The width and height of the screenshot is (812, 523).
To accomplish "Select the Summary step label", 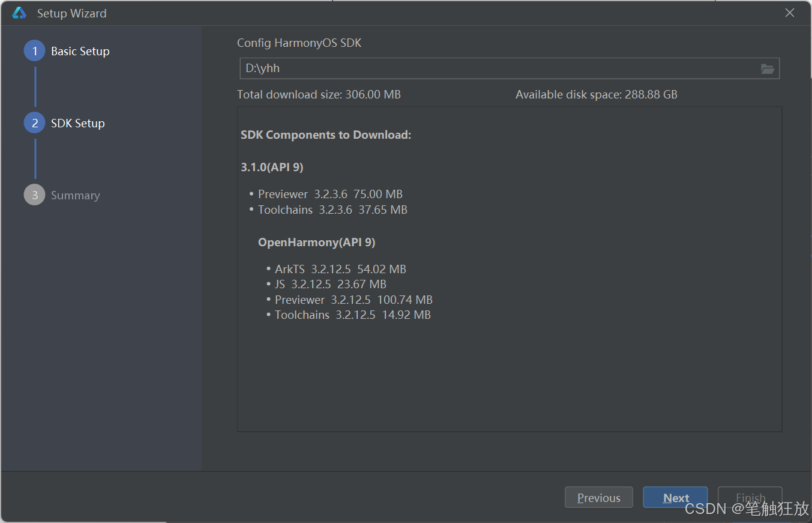I will [x=76, y=195].
